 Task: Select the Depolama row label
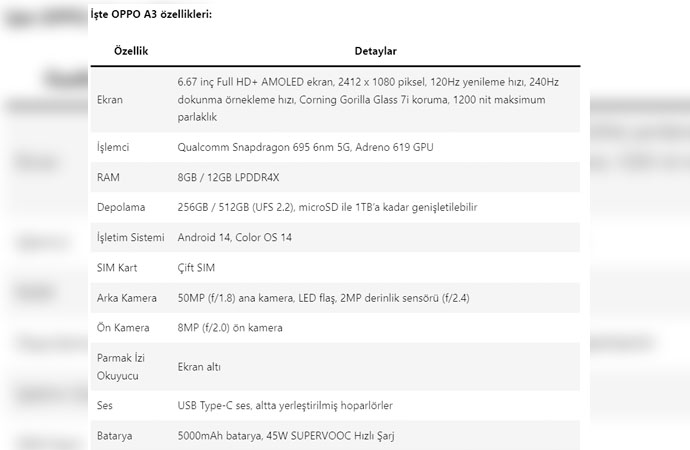click(121, 207)
